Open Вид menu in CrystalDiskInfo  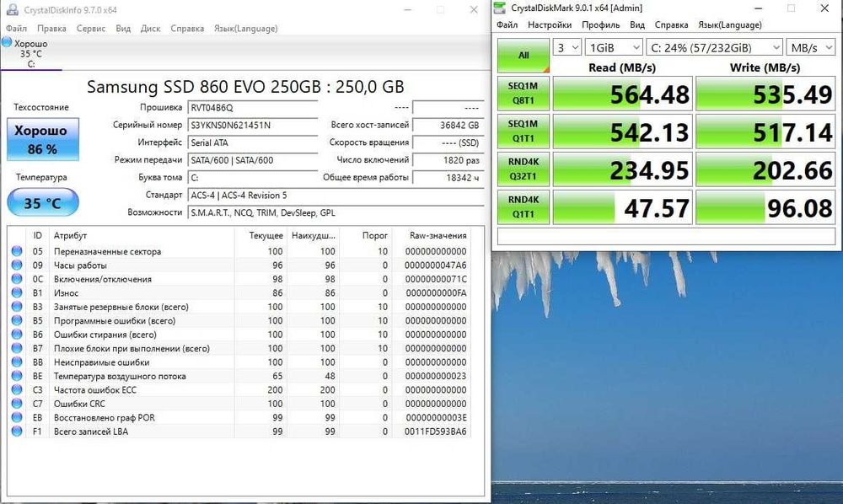(x=123, y=29)
